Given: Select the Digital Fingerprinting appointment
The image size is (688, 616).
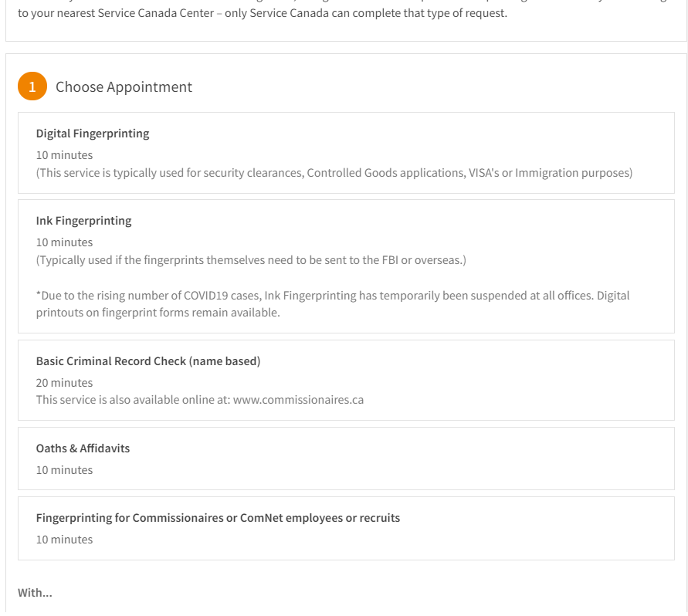Looking at the screenshot, I should coord(346,153).
